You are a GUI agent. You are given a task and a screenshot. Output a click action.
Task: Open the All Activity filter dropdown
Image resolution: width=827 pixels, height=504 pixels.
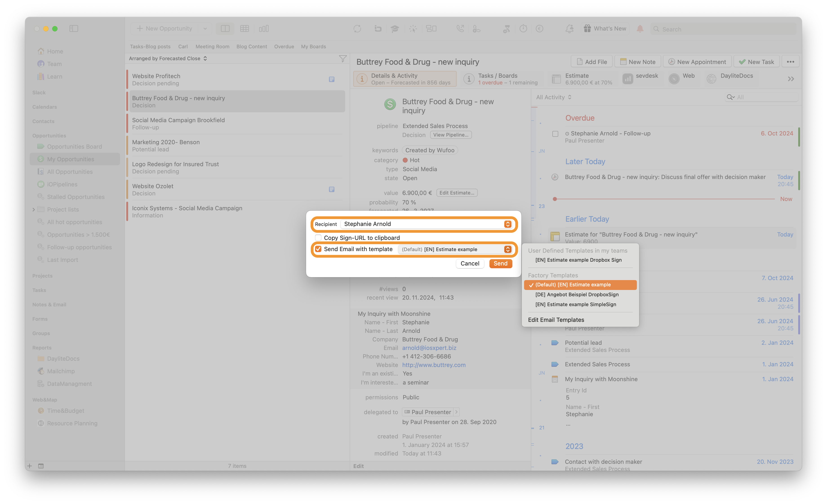pos(554,97)
